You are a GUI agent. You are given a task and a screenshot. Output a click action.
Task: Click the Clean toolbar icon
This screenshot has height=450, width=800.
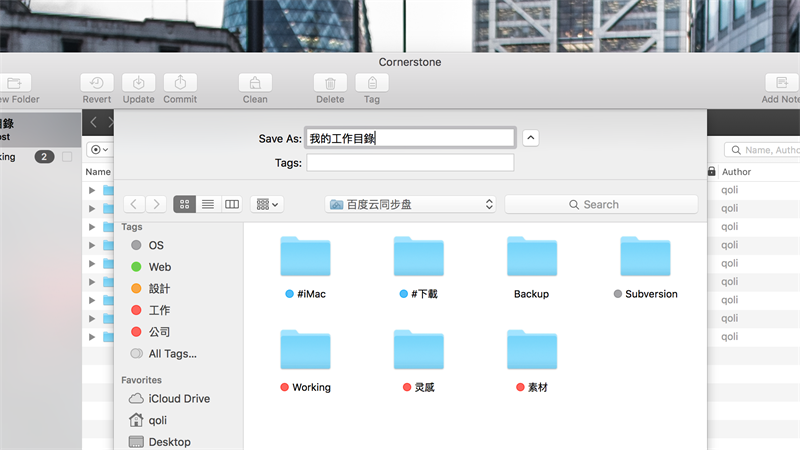tap(255, 84)
